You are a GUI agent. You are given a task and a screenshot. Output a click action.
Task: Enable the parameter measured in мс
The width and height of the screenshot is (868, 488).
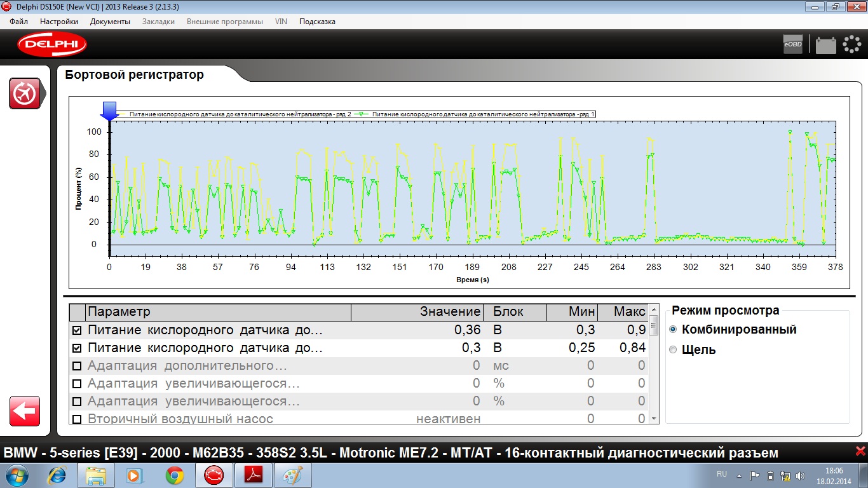pyautogui.click(x=77, y=366)
